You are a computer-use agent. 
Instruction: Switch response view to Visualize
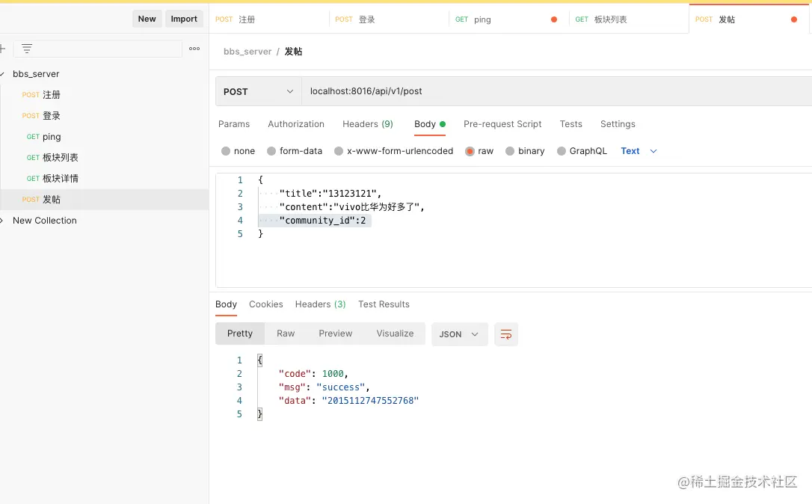pyautogui.click(x=395, y=334)
